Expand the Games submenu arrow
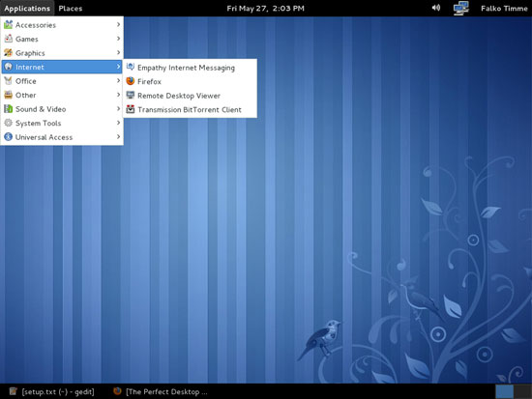The image size is (532, 399). pyautogui.click(x=118, y=39)
